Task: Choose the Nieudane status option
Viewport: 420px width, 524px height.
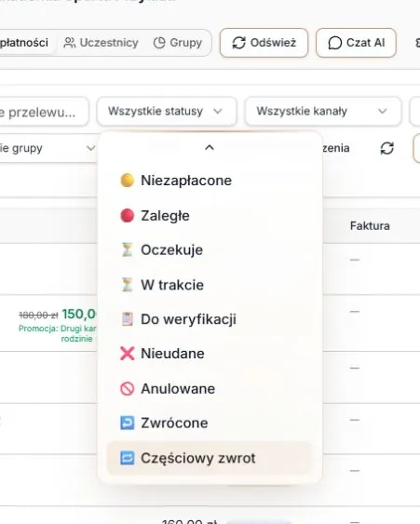Action: pos(210,354)
